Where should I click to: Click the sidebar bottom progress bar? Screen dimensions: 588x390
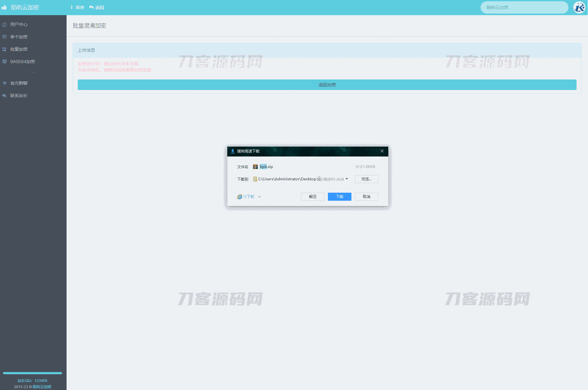coord(33,373)
